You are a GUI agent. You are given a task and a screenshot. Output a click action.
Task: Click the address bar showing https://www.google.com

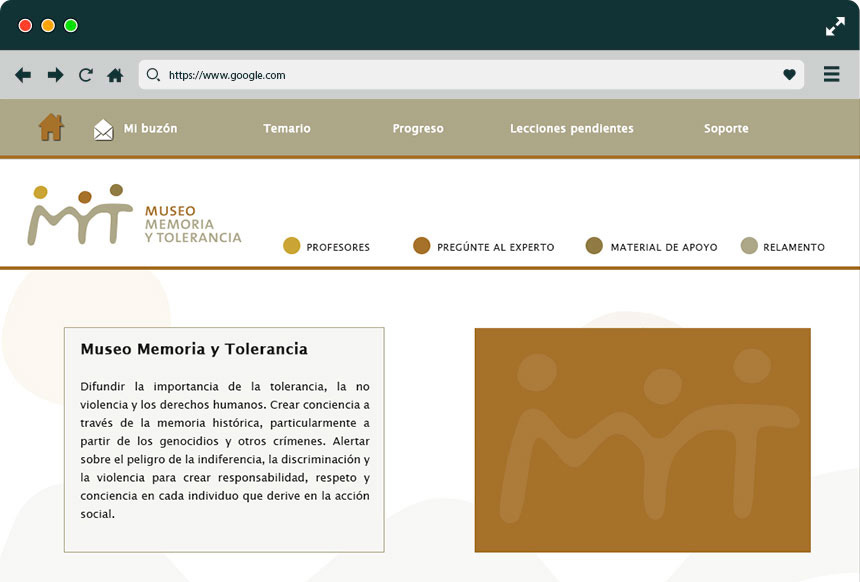click(471, 75)
